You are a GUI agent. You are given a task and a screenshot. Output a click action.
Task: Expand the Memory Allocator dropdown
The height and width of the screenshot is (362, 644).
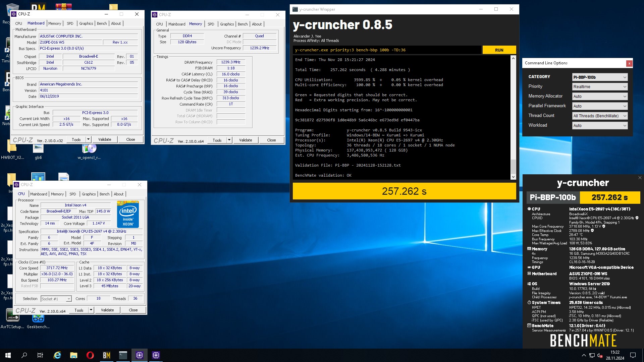coord(600,97)
